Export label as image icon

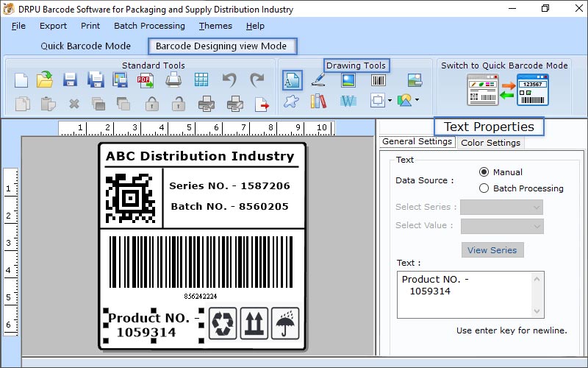[121, 80]
